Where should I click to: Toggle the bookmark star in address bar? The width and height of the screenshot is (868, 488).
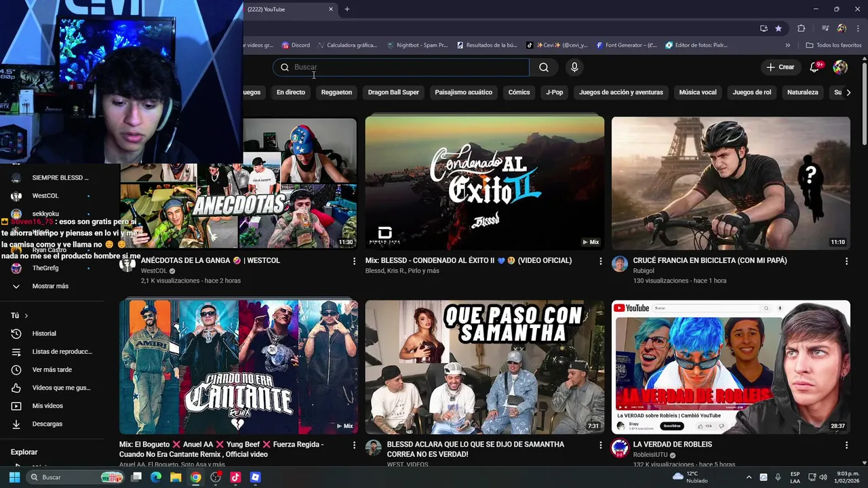point(778,28)
